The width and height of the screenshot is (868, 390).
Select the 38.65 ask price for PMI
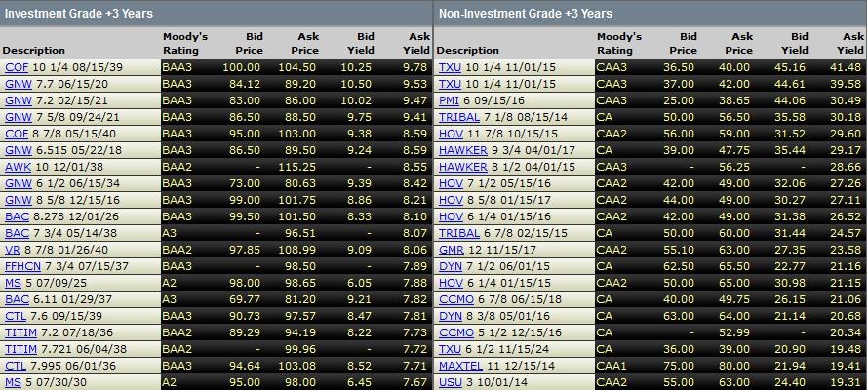736,100
